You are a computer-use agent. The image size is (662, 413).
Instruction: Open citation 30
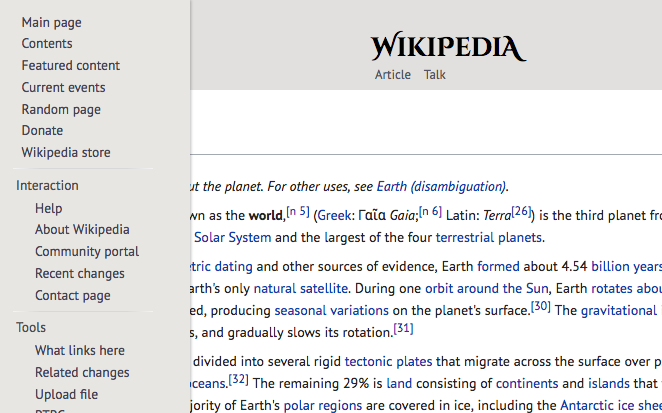pyautogui.click(x=540, y=306)
